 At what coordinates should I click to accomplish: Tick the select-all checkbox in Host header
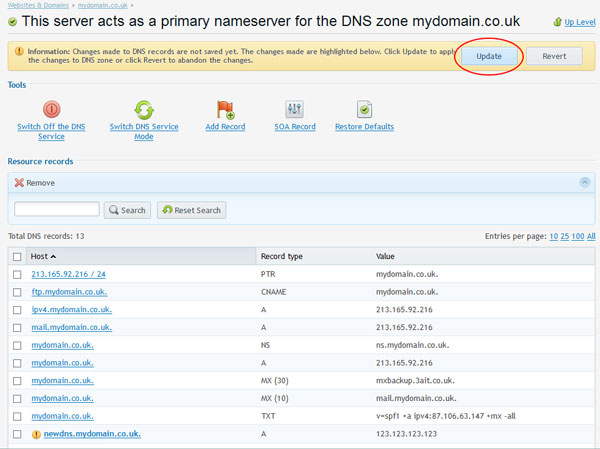tap(17, 256)
